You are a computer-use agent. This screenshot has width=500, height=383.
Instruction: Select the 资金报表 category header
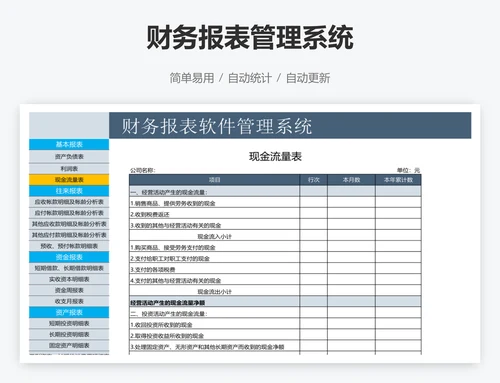pyautogui.click(x=69, y=257)
